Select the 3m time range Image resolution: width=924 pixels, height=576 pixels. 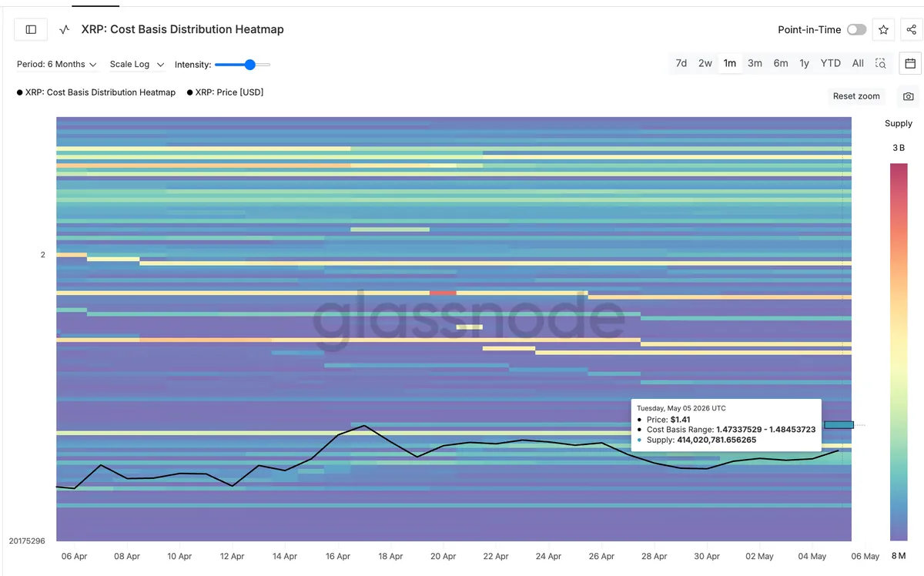[x=755, y=63]
